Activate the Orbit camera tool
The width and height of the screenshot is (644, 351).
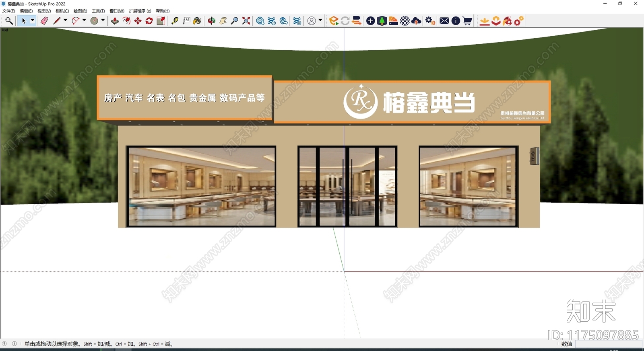(x=212, y=21)
